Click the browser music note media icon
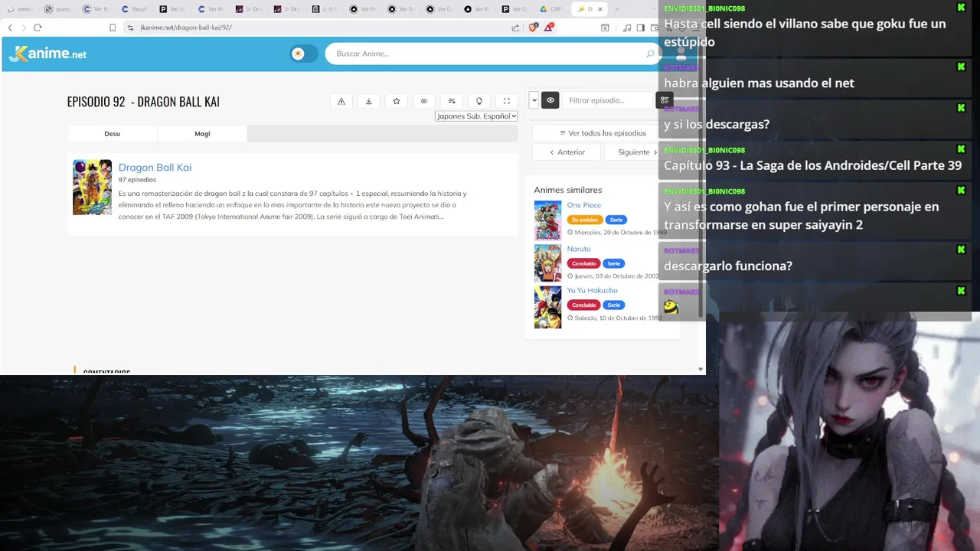This screenshot has height=551, width=980. [x=627, y=28]
